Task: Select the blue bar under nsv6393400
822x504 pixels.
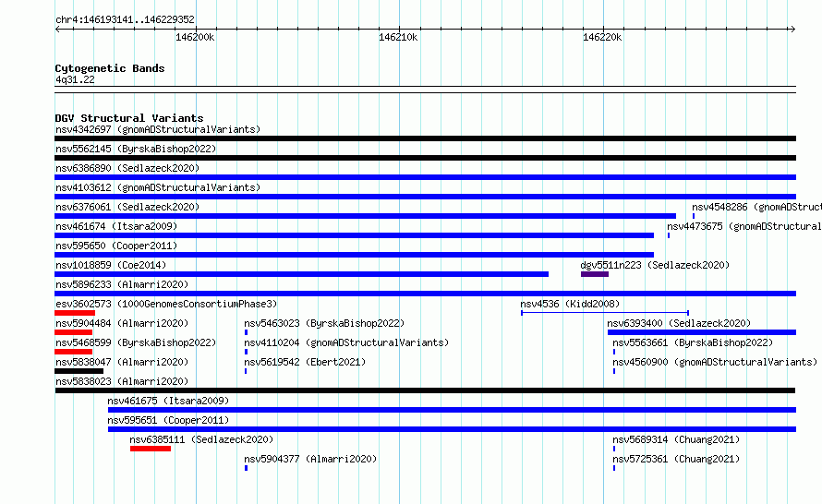Action: point(702,332)
